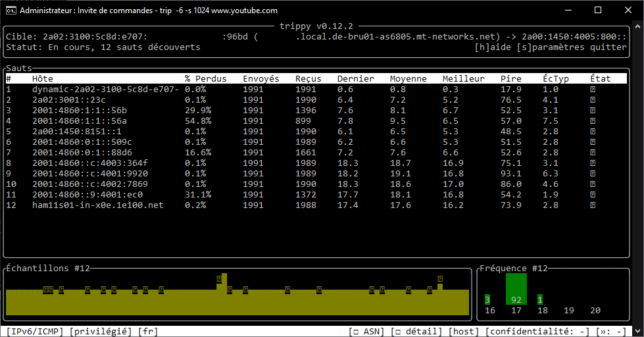Click the Envoyés column header
This screenshot has height=337, width=644.
pyautogui.click(x=260, y=78)
